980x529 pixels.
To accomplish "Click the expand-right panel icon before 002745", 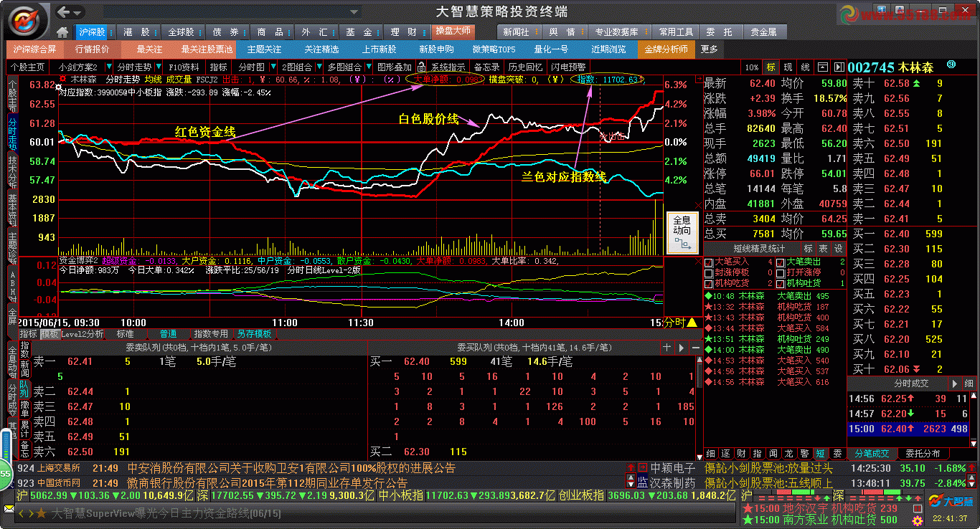I will [839, 67].
